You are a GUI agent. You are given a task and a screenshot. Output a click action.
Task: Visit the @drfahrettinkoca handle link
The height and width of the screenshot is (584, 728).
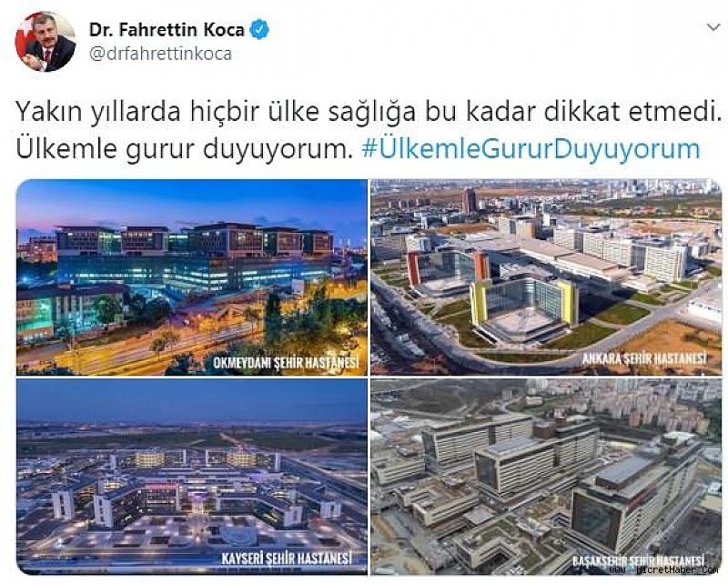(x=160, y=54)
